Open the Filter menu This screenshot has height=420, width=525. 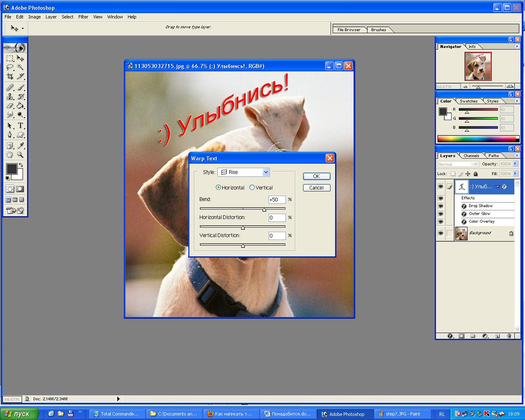[x=83, y=17]
